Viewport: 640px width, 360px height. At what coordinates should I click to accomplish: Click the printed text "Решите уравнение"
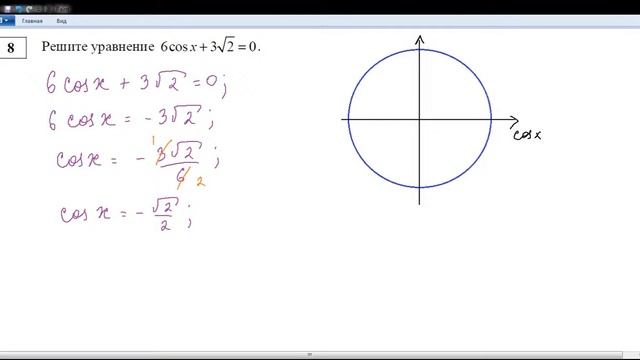click(98, 47)
